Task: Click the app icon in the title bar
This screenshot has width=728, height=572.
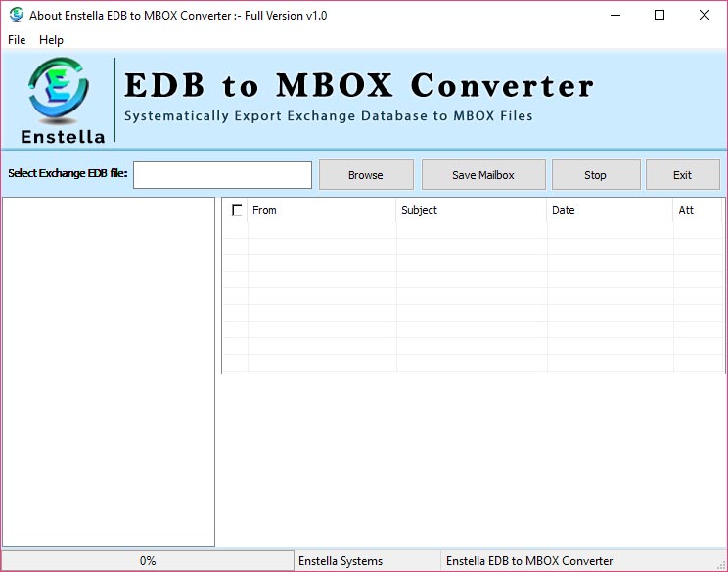Action: (16, 16)
